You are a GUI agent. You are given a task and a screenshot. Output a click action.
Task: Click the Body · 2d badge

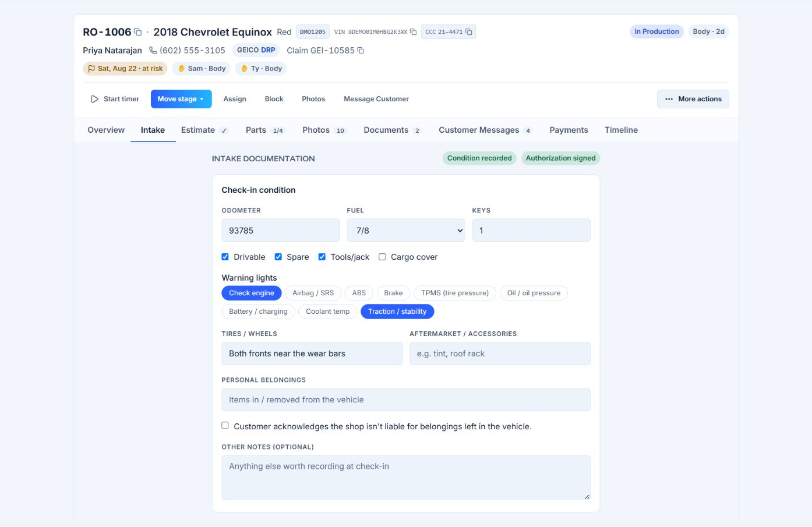tap(708, 31)
